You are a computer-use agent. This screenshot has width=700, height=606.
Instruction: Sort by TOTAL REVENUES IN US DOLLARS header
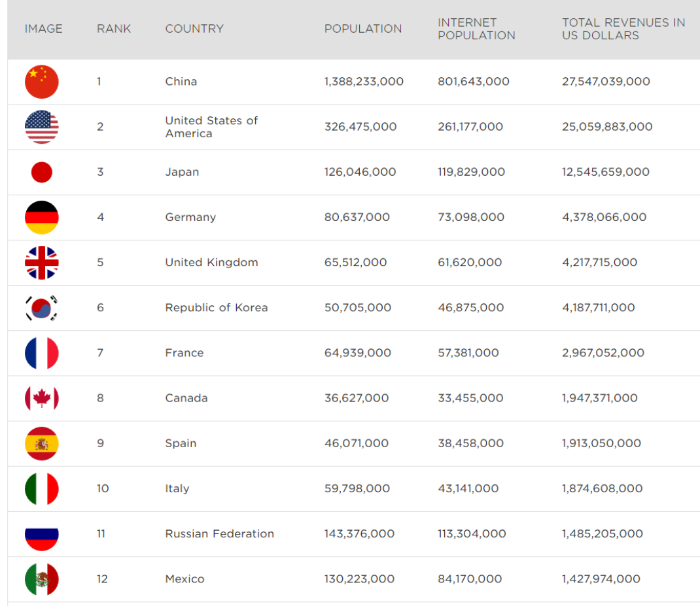[623, 29]
